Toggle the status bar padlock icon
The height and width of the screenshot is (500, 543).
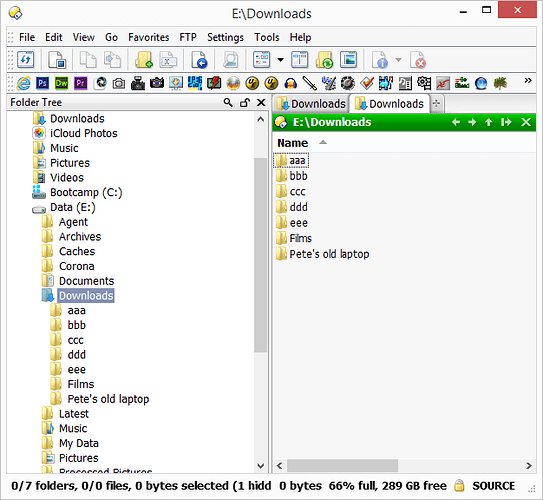(x=459, y=485)
